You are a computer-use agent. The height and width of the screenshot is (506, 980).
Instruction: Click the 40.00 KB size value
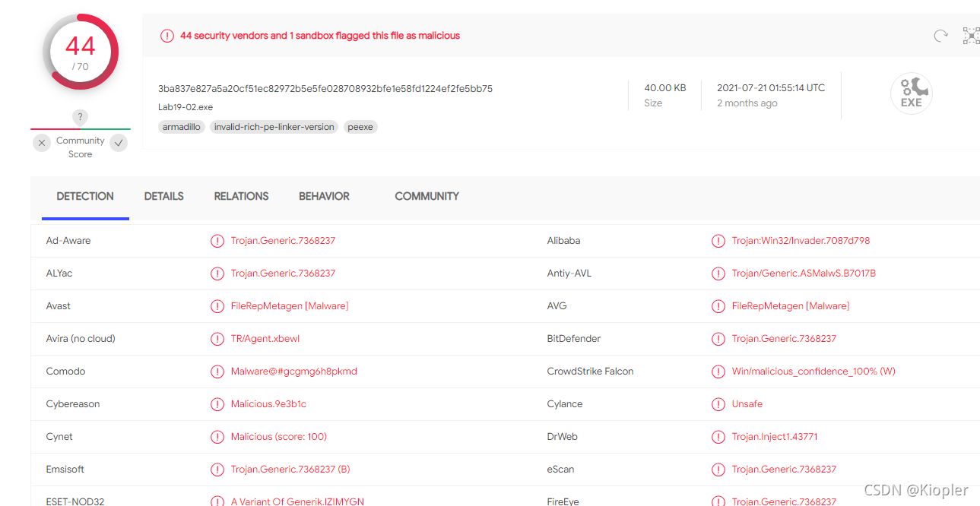(665, 88)
